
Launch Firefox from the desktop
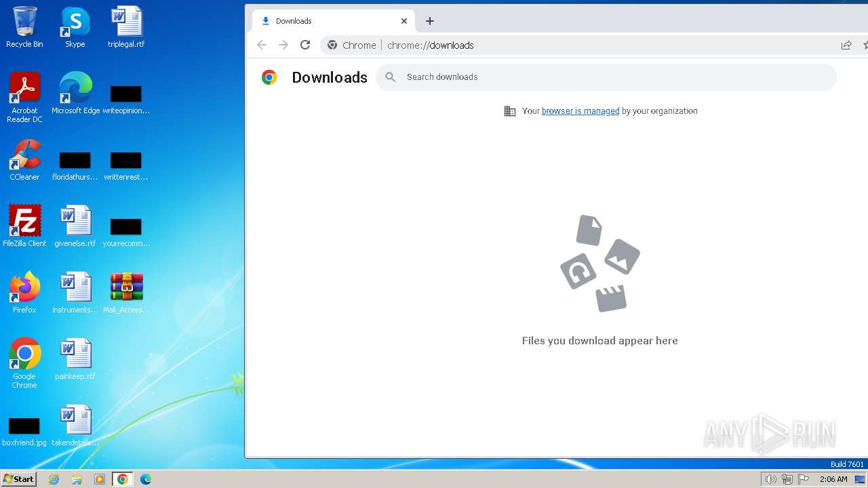coord(24,293)
